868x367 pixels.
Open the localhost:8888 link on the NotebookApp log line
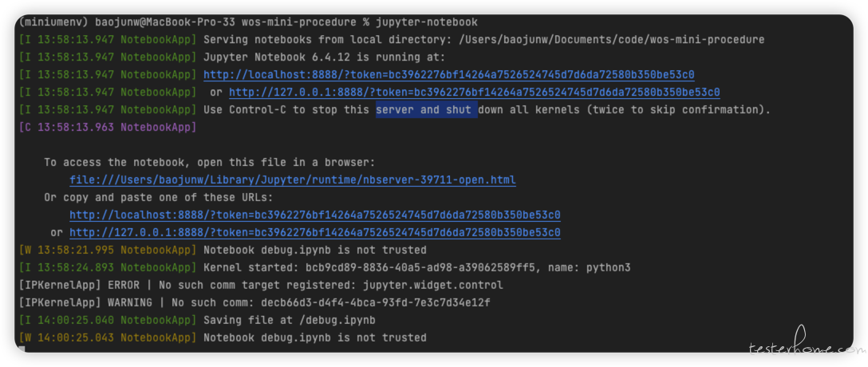click(x=449, y=75)
